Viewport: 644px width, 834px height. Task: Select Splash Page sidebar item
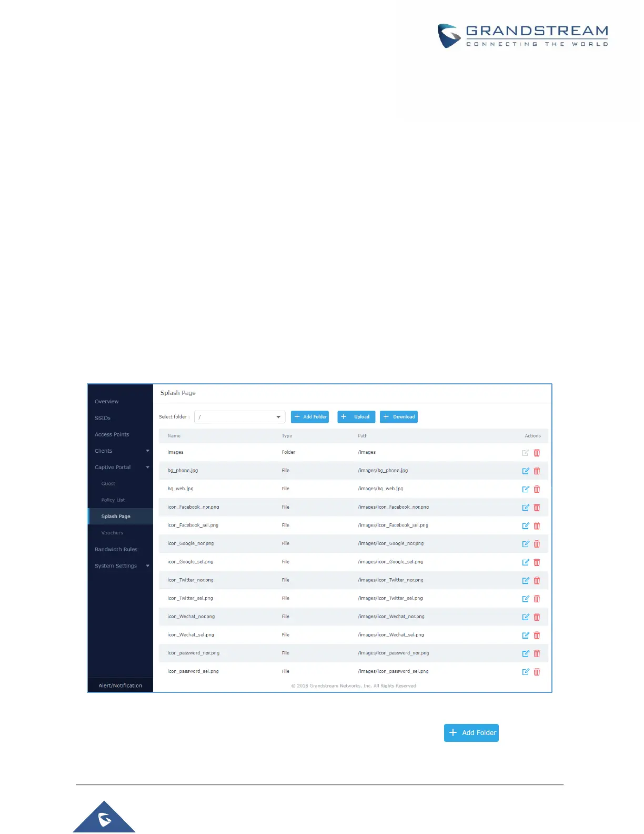point(120,516)
